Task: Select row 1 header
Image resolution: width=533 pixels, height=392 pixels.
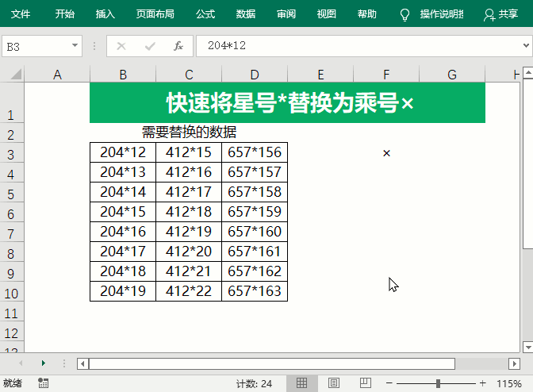Action: click(x=12, y=102)
